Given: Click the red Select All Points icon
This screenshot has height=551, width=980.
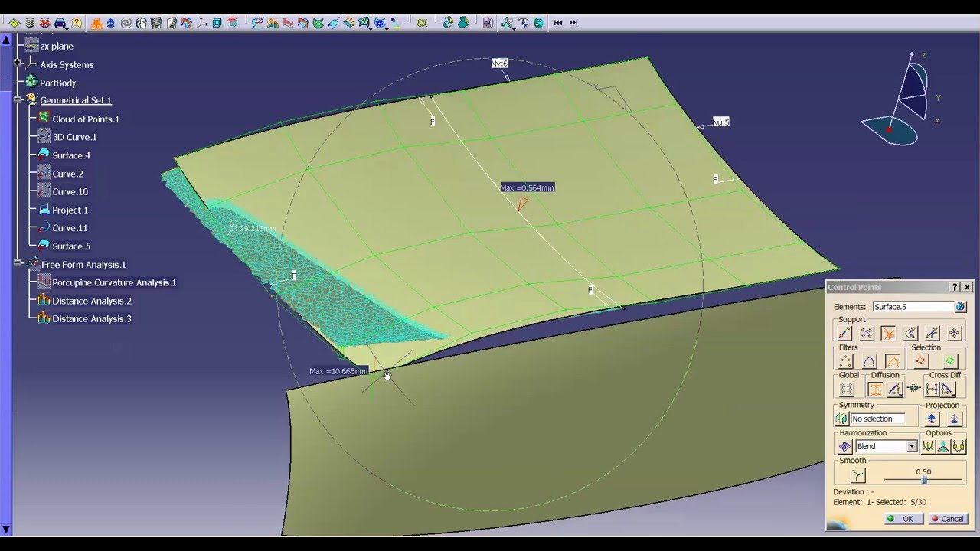Looking at the screenshot, I should tap(920, 361).
